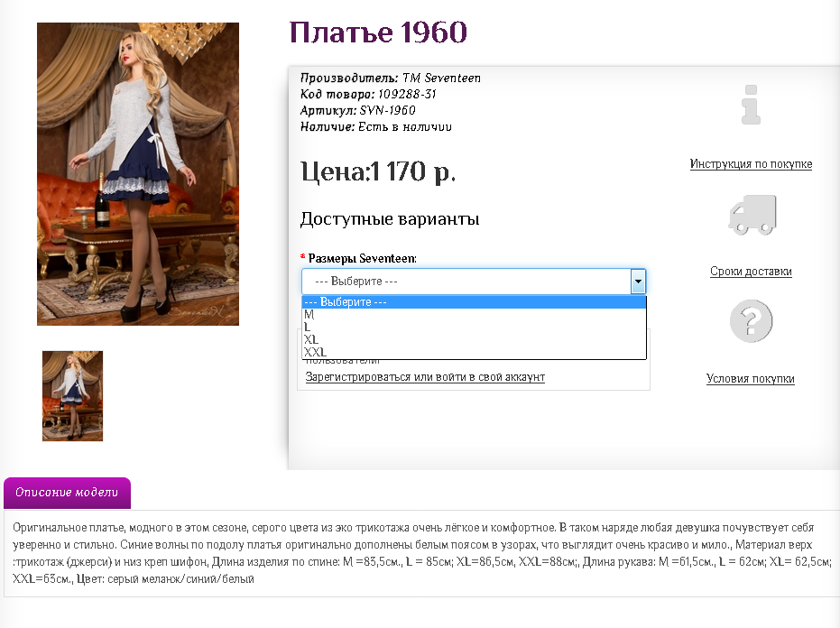
Task: Open the Описание модели tab
Action: pos(67,493)
